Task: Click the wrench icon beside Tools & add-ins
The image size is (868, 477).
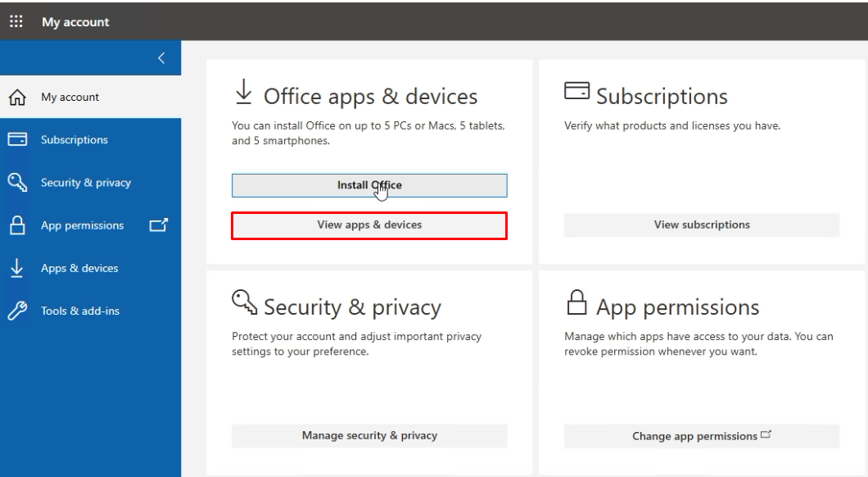Action: (17, 311)
